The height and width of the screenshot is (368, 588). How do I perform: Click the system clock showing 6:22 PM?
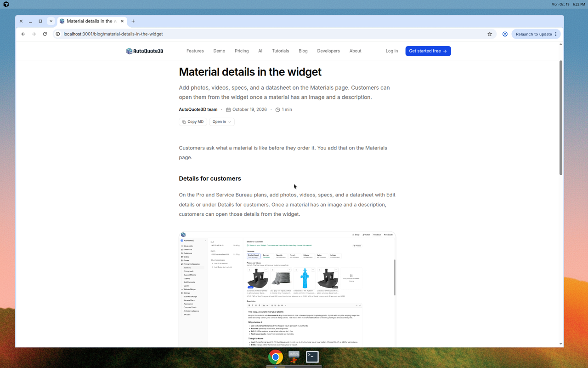579,4
